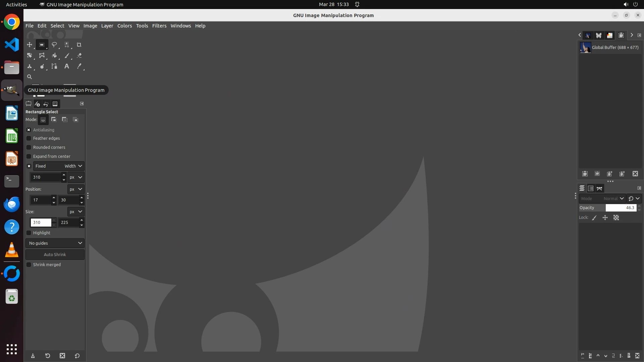Check the Highlight option
Image resolution: width=644 pixels, height=362 pixels.
coord(29,233)
